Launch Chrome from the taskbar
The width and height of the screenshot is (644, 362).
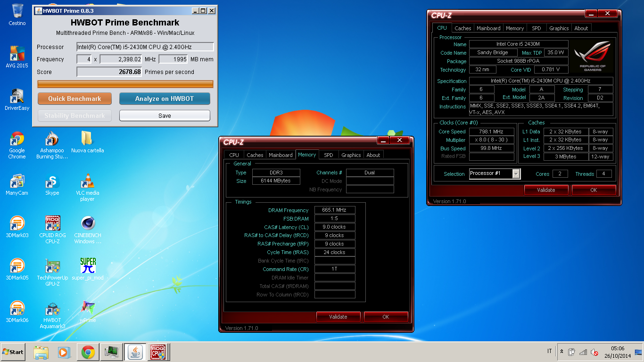pyautogui.click(x=88, y=352)
